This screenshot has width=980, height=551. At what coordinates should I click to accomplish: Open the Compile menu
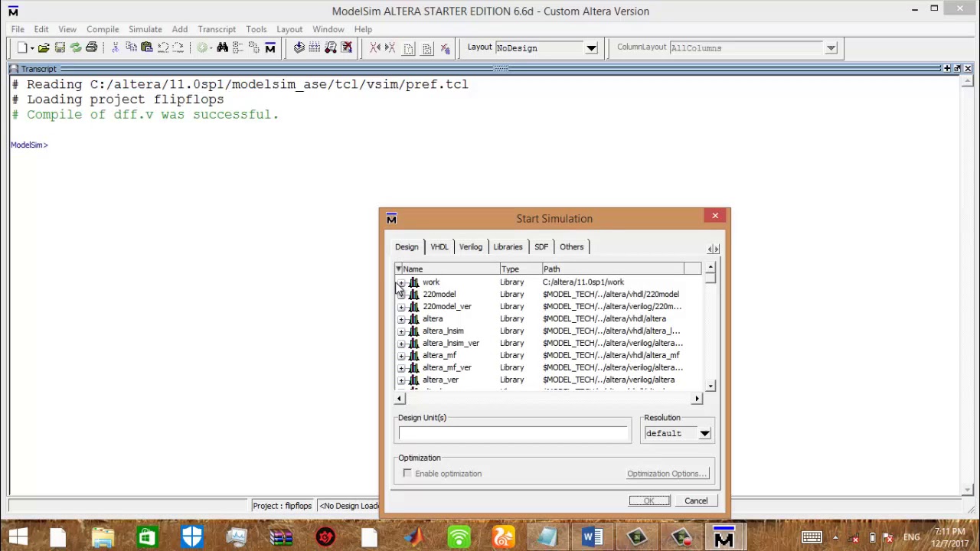103,29
